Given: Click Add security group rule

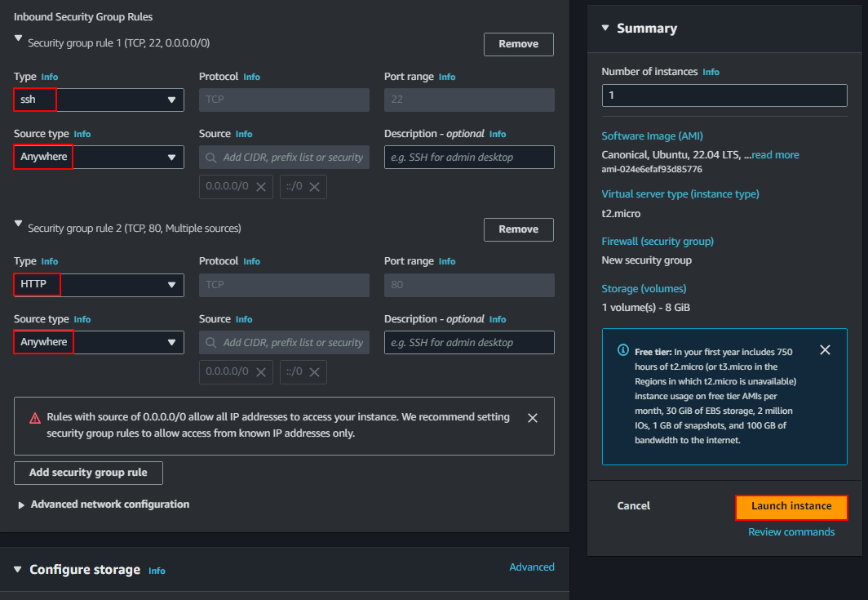Looking at the screenshot, I should tap(88, 473).
